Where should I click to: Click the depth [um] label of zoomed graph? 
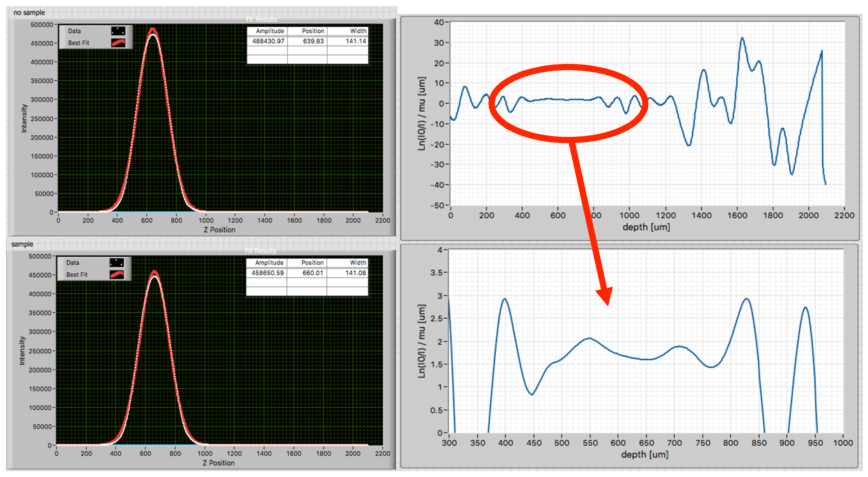pyautogui.click(x=645, y=454)
